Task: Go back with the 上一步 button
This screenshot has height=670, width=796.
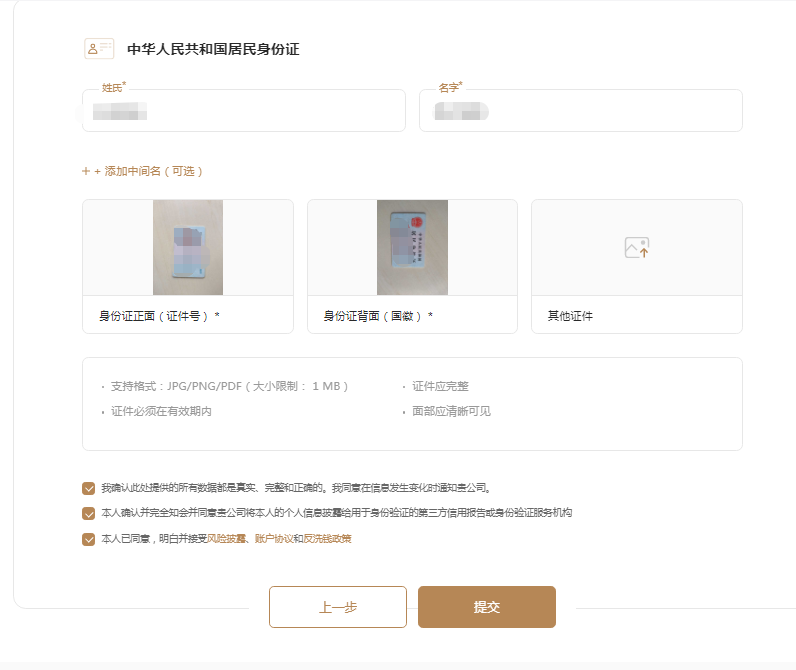Action: (338, 607)
